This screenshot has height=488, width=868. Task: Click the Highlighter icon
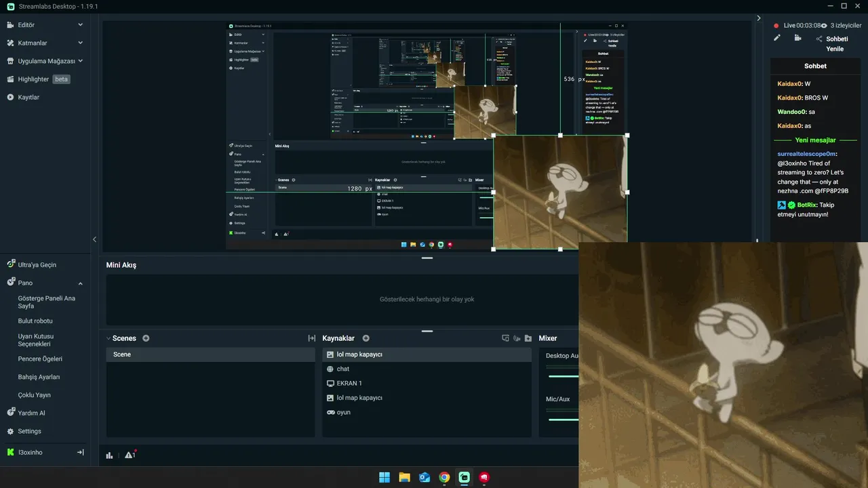[x=10, y=79]
